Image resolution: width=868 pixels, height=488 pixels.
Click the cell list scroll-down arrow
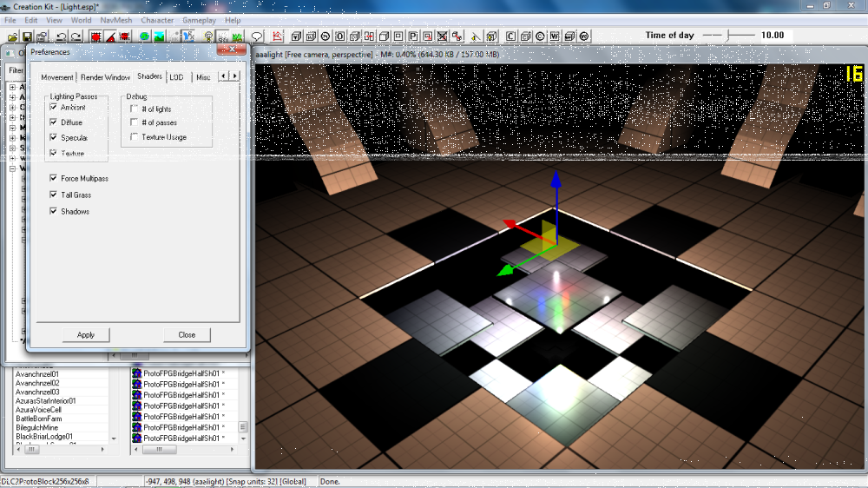tap(114, 439)
